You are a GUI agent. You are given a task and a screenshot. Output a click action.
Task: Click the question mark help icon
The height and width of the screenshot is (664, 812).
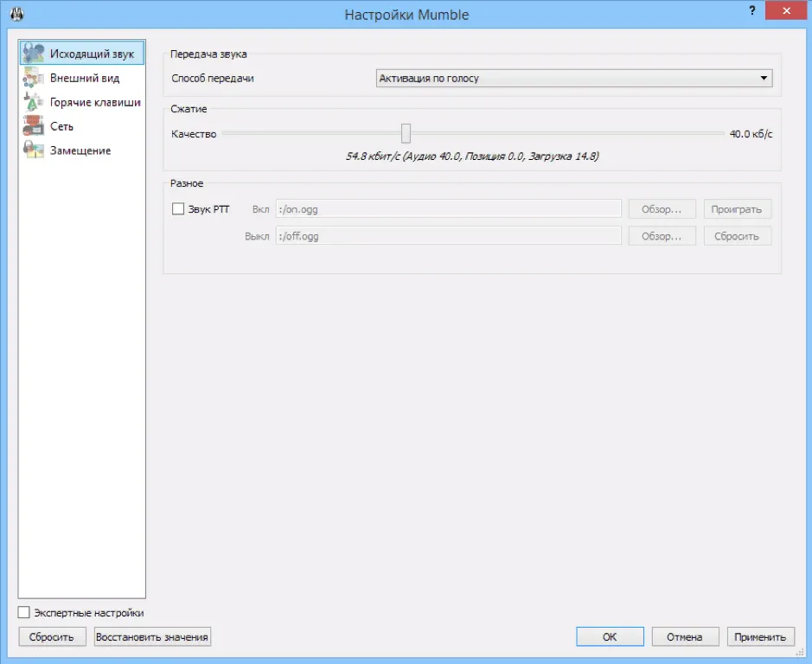(x=752, y=10)
